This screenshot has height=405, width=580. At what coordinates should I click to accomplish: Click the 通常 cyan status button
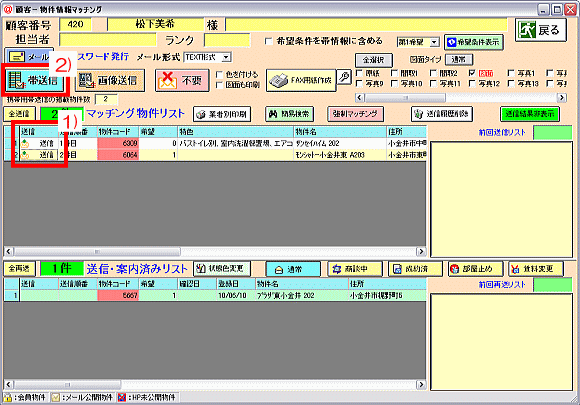[293, 269]
